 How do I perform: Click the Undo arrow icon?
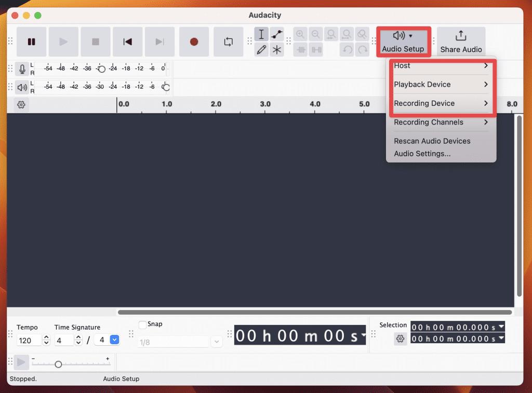tap(347, 50)
